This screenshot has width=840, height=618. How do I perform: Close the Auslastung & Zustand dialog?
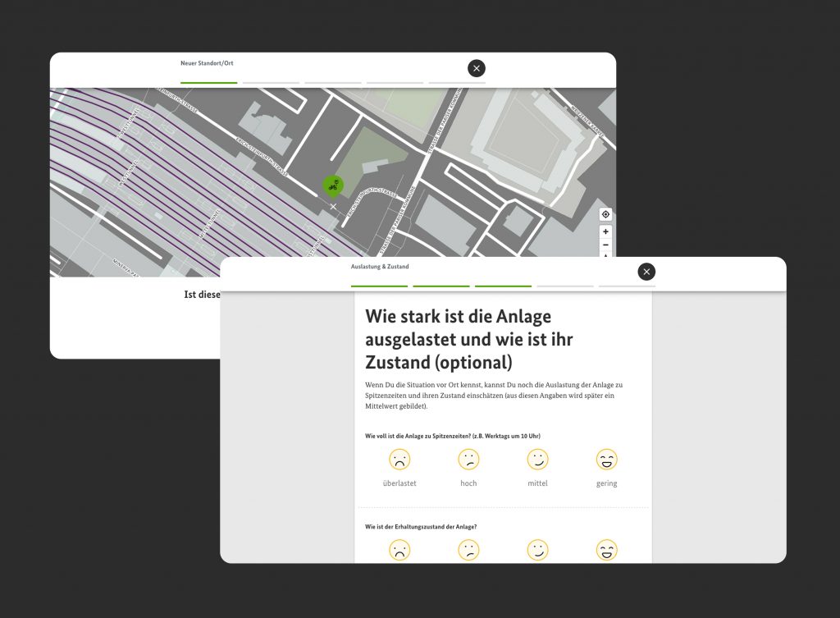click(646, 272)
